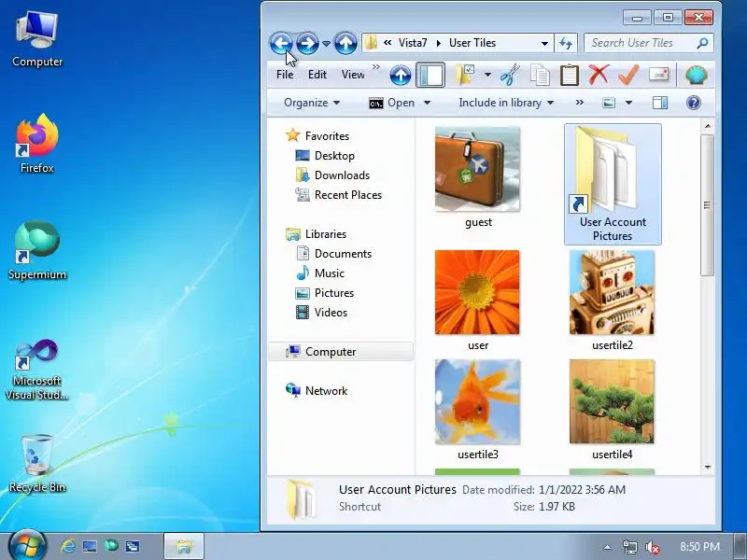Select the Recycle Bin desktop icon
This screenshot has width=747, height=560.
tap(36, 463)
